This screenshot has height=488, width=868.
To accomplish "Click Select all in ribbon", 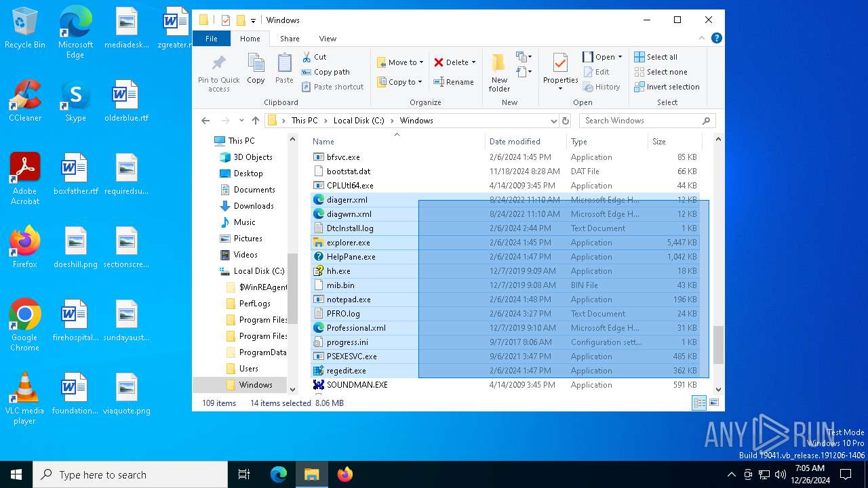I will point(655,57).
